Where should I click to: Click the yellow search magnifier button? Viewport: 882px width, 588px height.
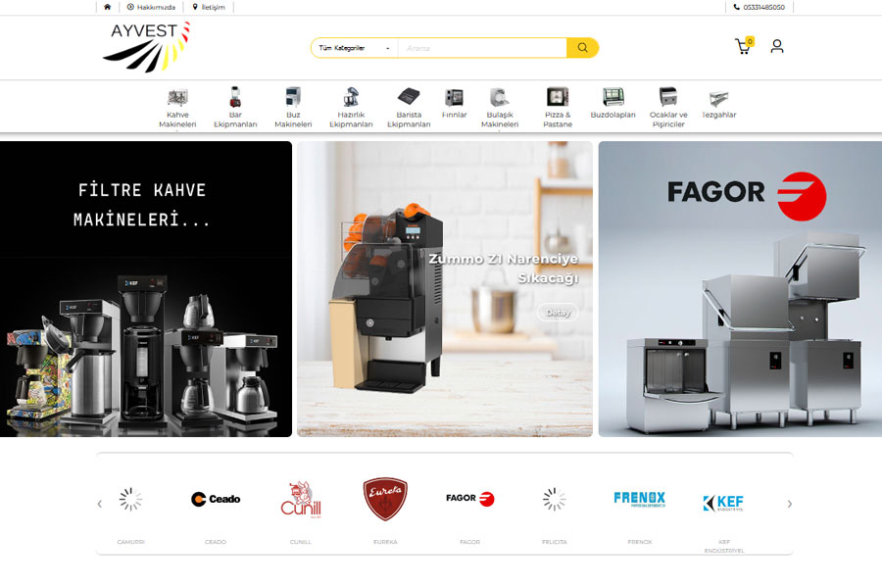coord(583,48)
